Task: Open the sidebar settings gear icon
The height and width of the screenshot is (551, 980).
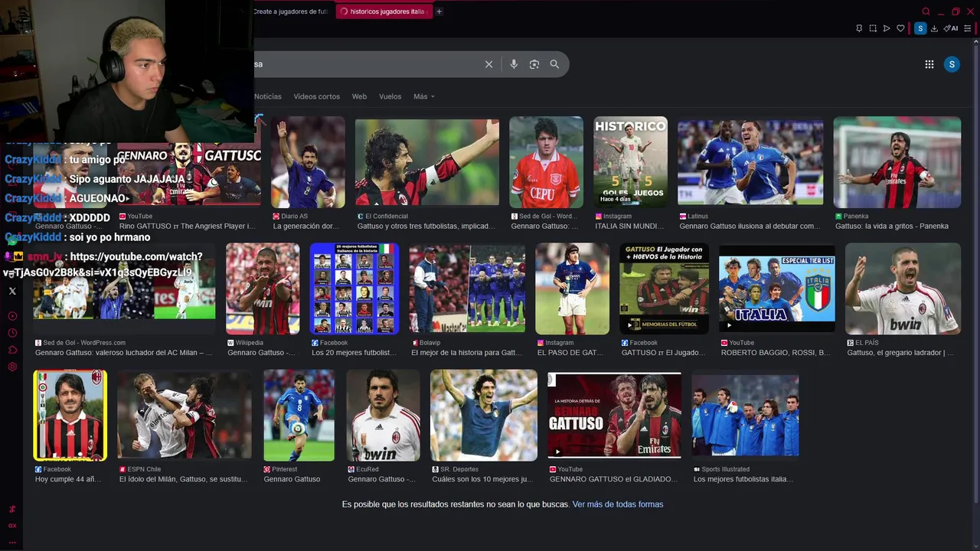Action: [12, 367]
